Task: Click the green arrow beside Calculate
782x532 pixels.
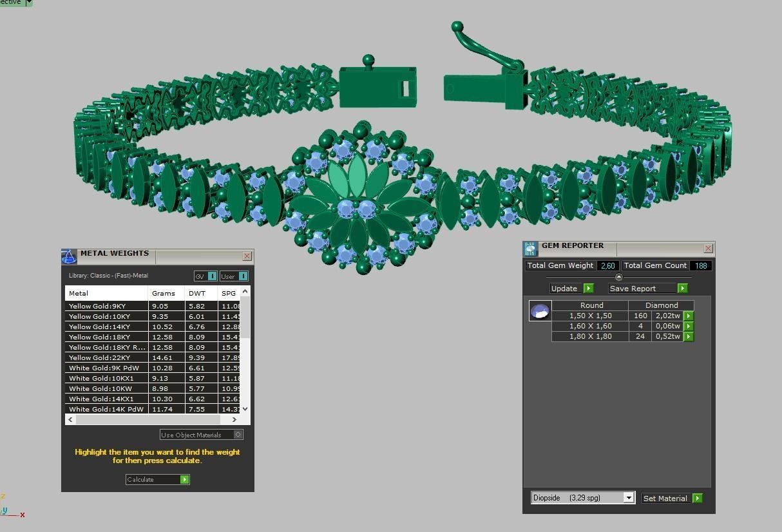Action: tap(185, 479)
